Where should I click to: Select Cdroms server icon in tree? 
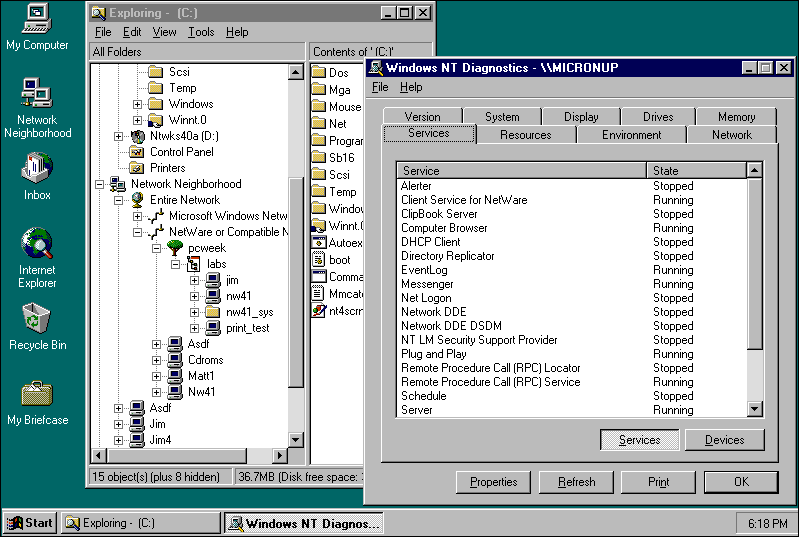tap(175, 360)
